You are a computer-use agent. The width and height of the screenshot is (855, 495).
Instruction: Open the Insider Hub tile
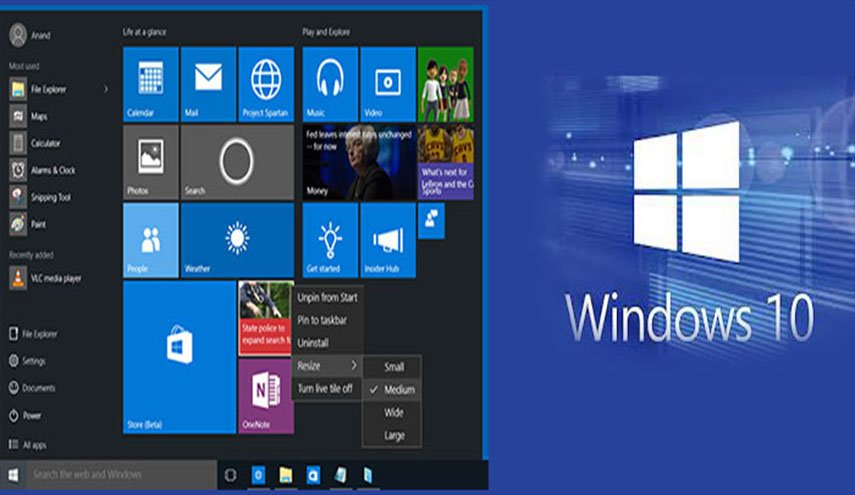point(388,240)
